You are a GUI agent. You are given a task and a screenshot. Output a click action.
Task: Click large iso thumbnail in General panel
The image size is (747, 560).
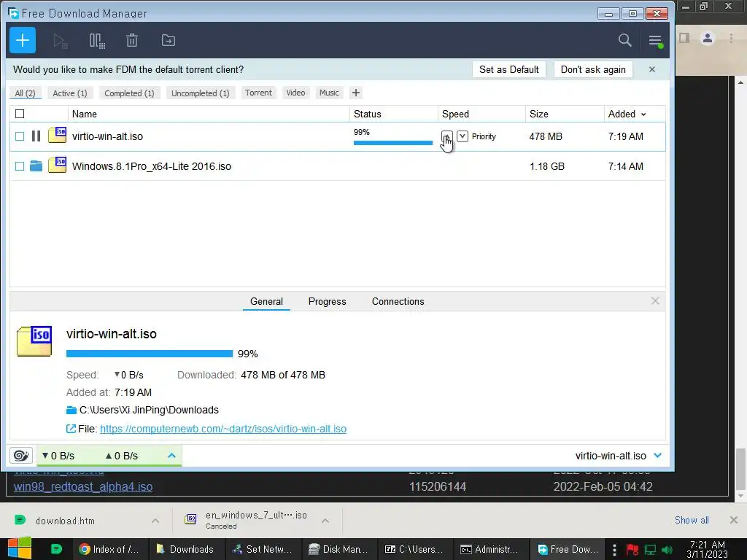(x=34, y=341)
